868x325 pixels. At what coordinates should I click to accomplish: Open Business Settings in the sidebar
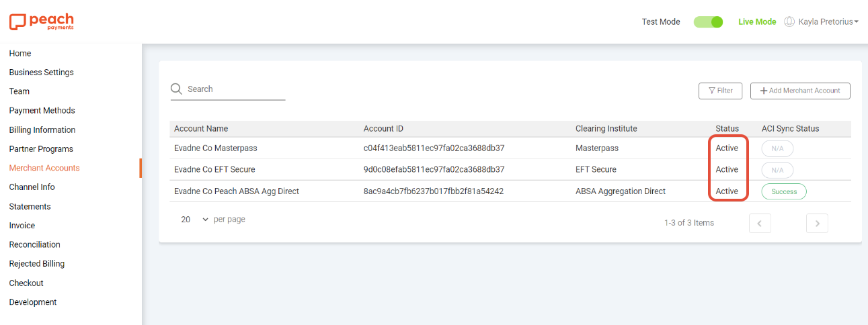42,72
